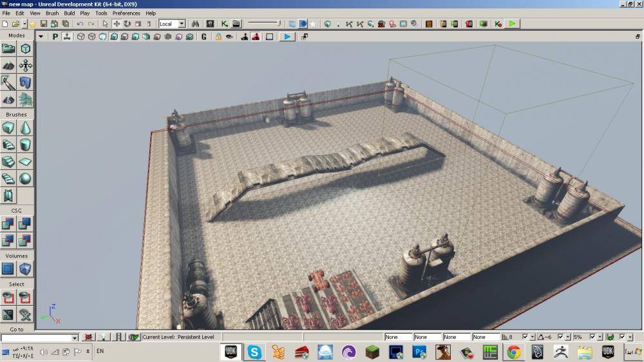The image size is (644, 362).
Task: Expand Open file recent arrow
Action: [x=24, y=24]
